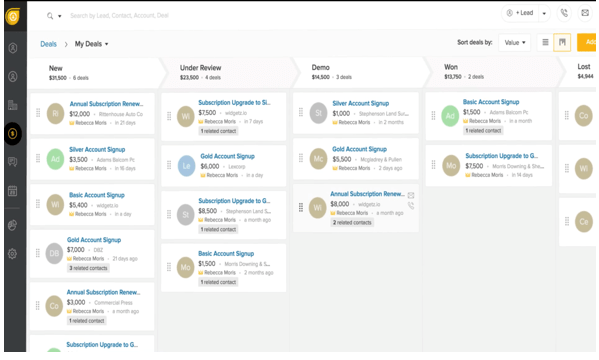Open the Calendar sidebar icon

(x=13, y=191)
